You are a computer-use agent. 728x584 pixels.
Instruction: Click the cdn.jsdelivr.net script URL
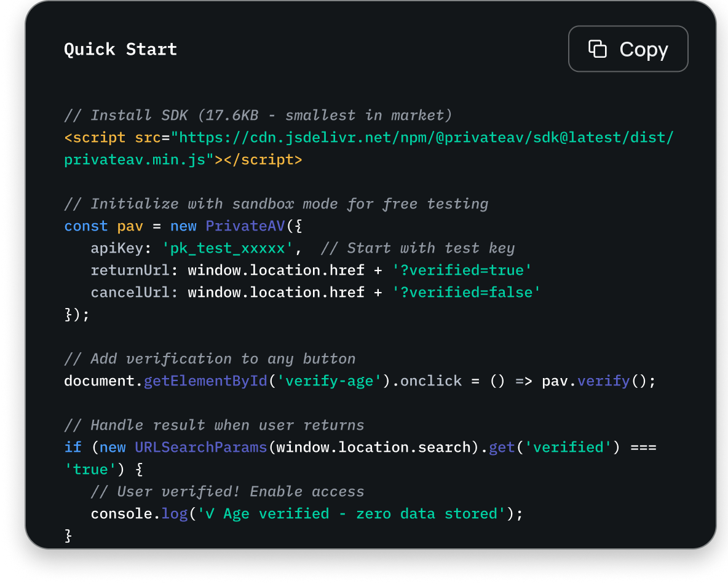(422, 138)
